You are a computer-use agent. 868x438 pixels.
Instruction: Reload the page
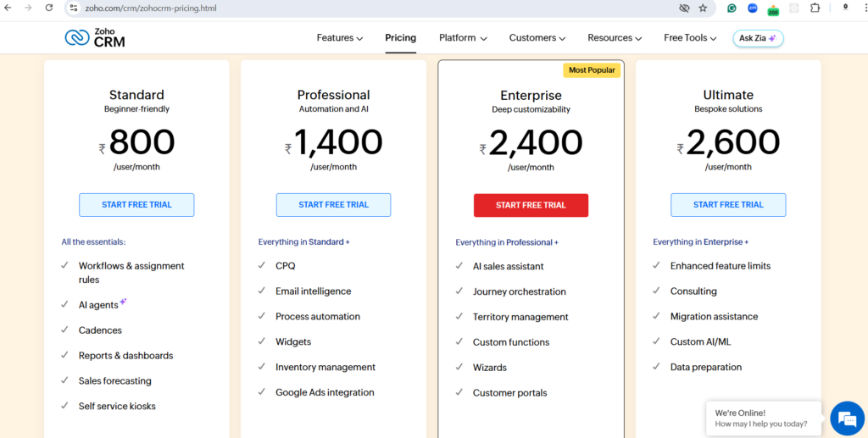tap(49, 8)
